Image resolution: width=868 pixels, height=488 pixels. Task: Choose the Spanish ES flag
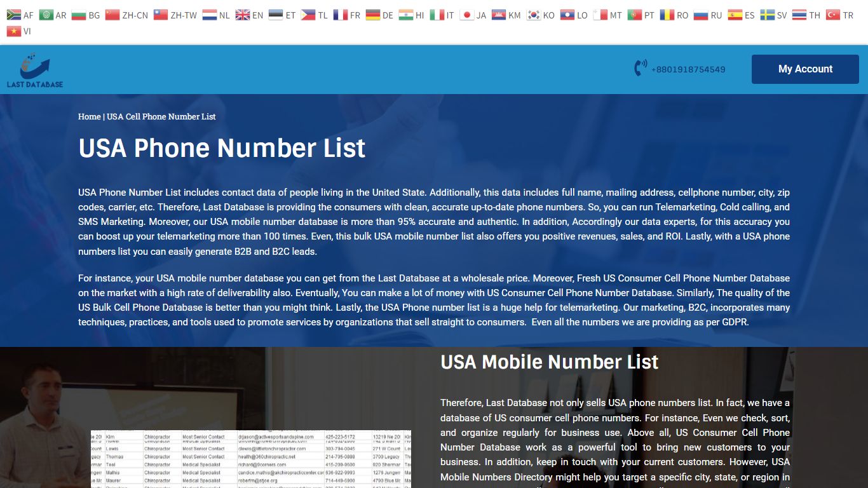pos(741,15)
